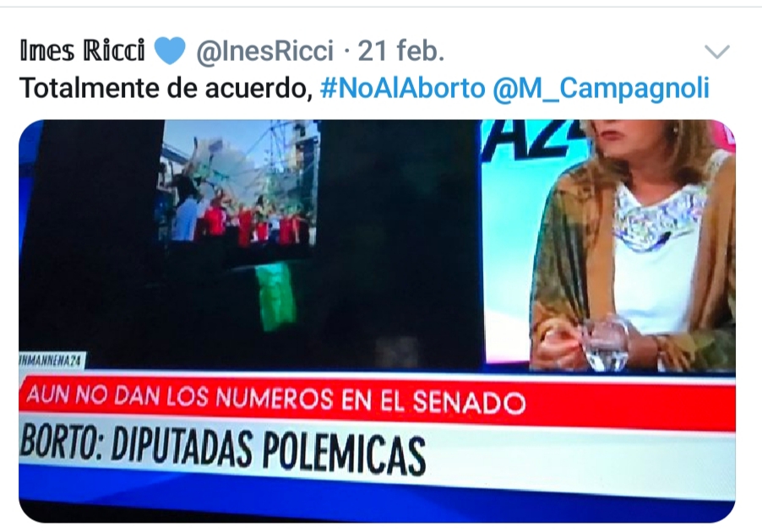The image size is (762, 532).
Task: Open the @M_Campagnoli mention profile
Action: [601, 89]
